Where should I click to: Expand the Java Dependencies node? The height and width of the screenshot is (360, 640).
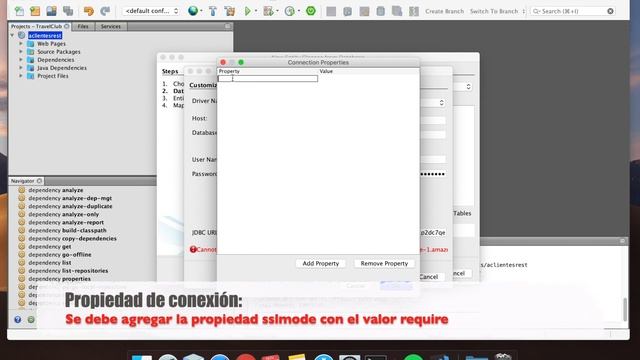[21, 68]
